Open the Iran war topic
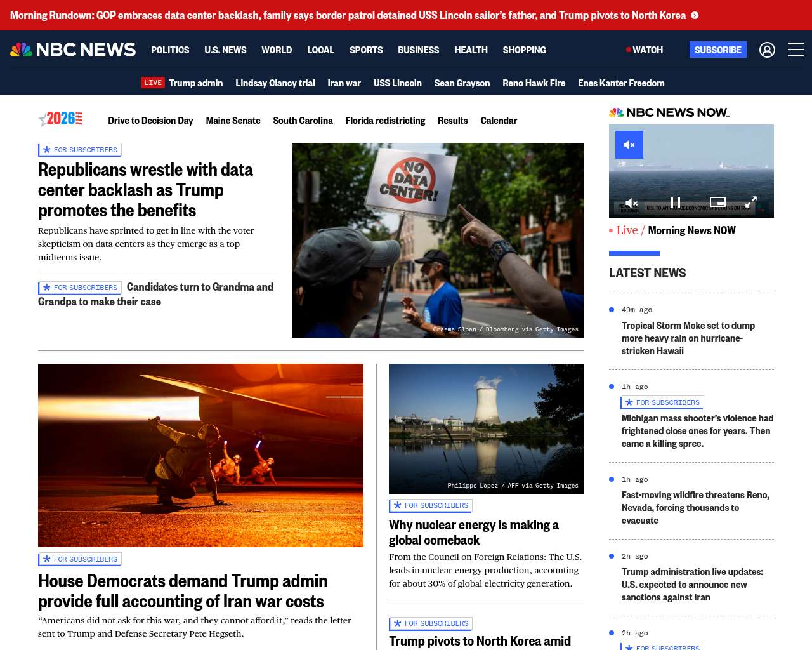Viewport: 812px width, 650px height. (344, 83)
